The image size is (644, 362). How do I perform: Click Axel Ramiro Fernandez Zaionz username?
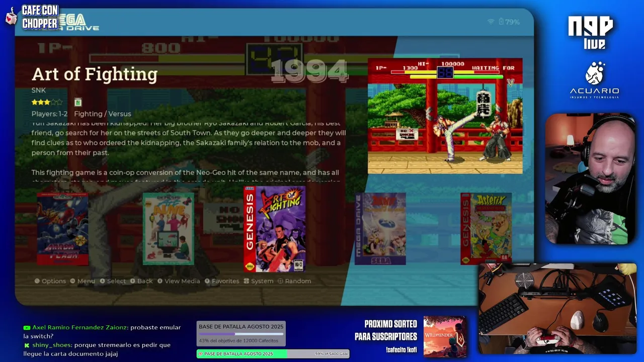(79, 327)
